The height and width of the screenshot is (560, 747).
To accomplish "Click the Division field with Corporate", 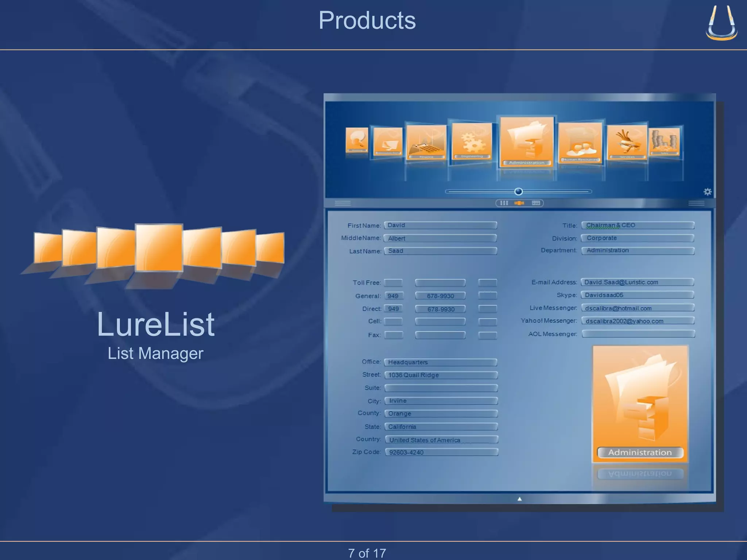I will tap(638, 238).
